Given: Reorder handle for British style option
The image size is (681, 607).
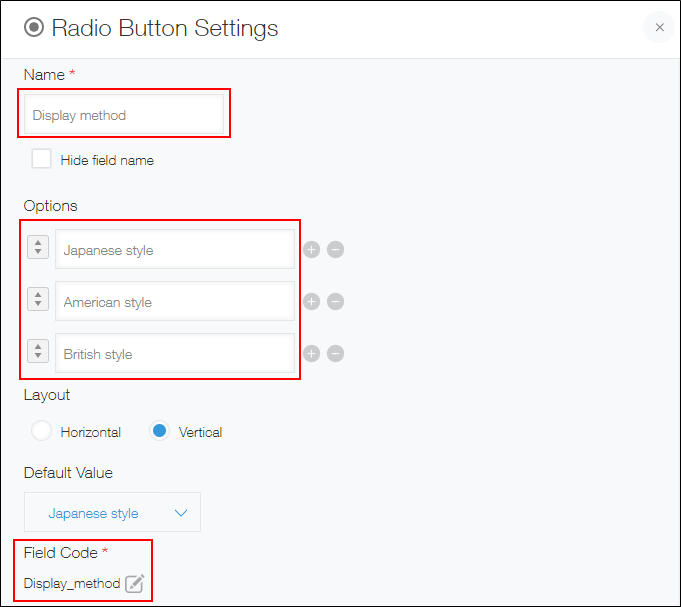Looking at the screenshot, I should (x=38, y=351).
